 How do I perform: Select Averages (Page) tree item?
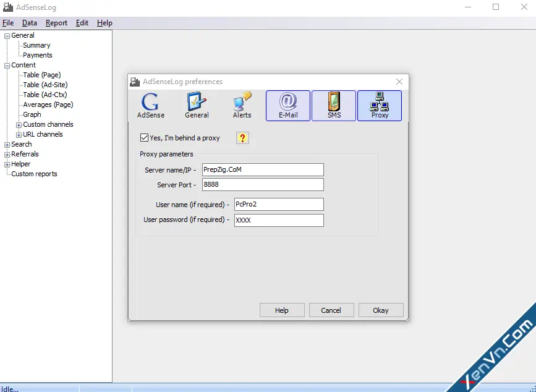pyautogui.click(x=48, y=104)
